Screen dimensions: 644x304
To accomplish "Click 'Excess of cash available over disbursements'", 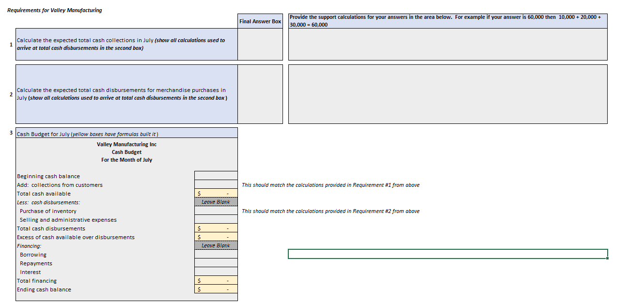I will tap(76, 237).
